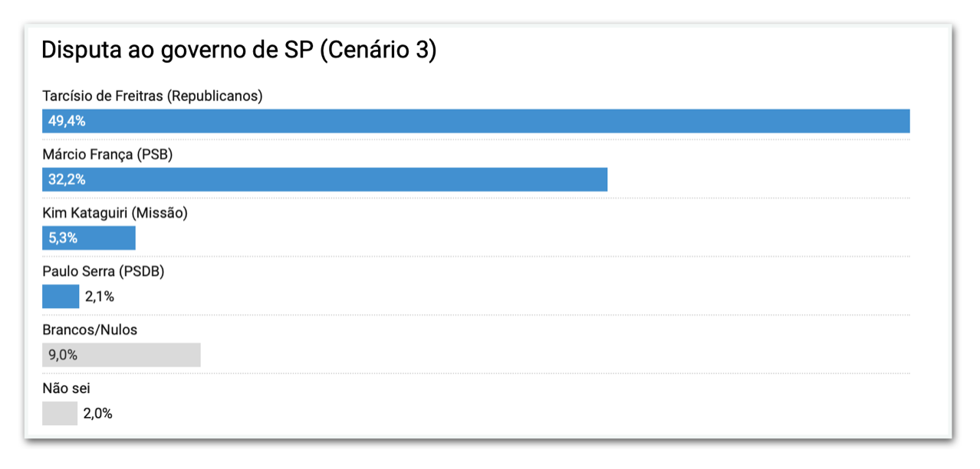Click the dotted separator line above Não sei

475,373
